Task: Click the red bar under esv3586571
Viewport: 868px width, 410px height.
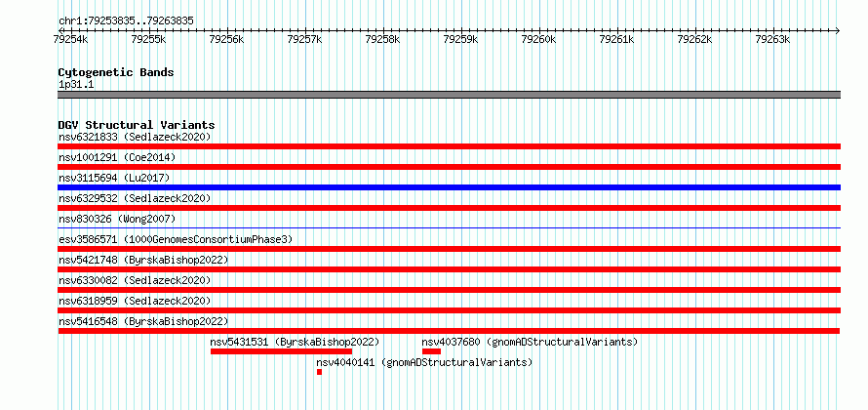Action: 450,249
